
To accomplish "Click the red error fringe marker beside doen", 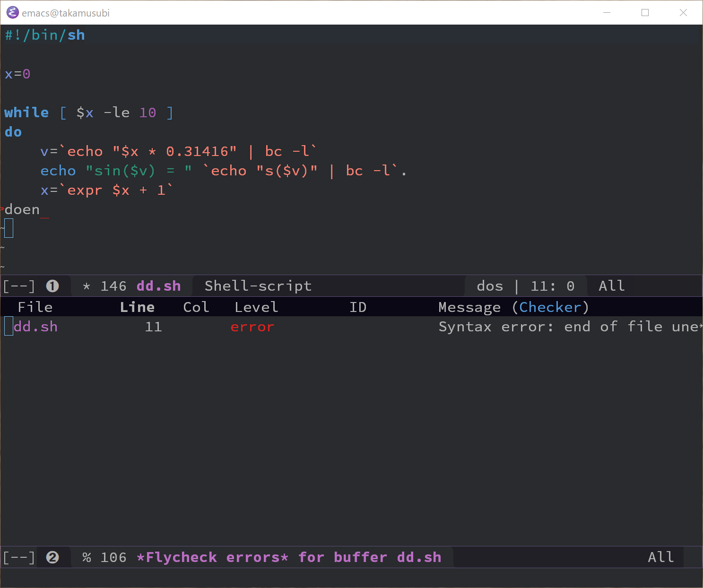I will point(2,209).
